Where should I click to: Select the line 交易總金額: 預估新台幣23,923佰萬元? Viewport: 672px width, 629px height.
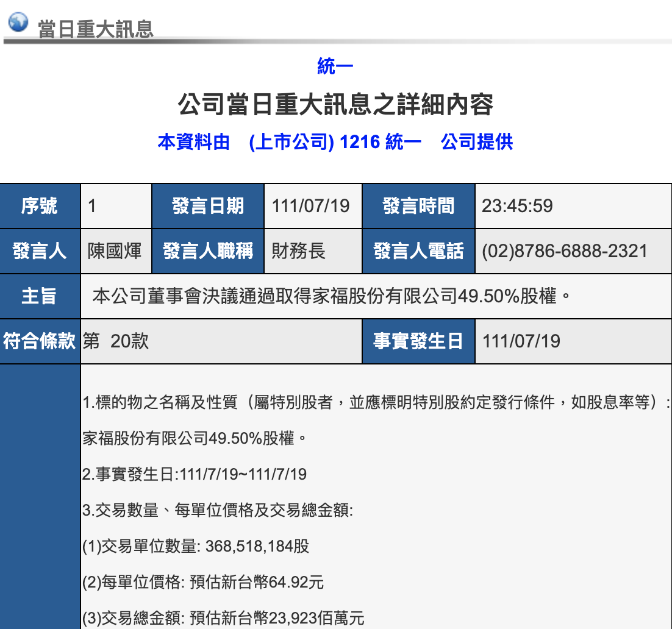[x=223, y=618]
